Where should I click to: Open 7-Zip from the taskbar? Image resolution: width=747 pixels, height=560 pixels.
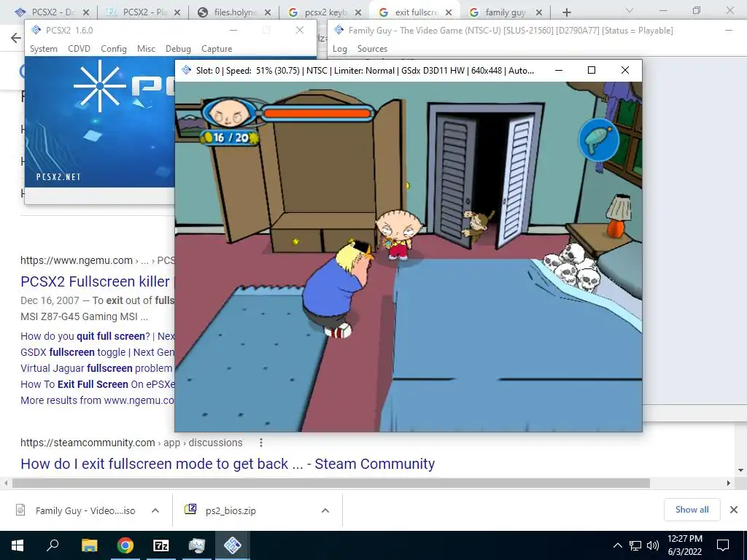click(161, 545)
